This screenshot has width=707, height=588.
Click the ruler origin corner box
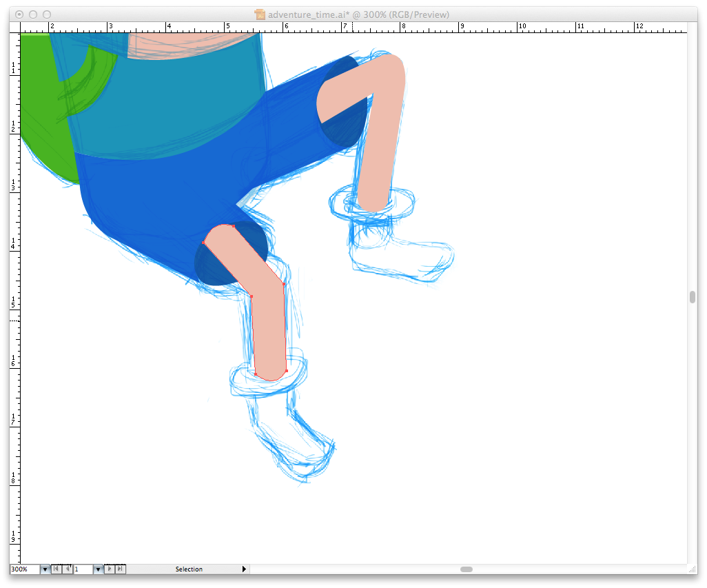[15, 28]
